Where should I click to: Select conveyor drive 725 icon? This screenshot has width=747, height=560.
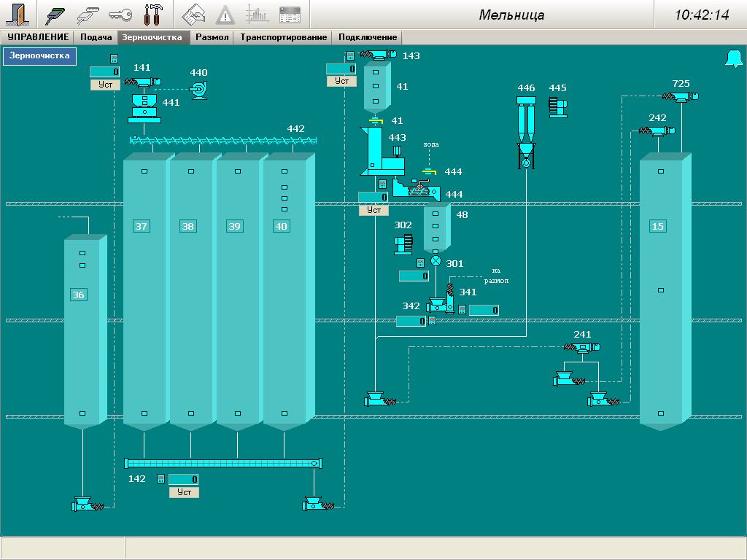(x=681, y=97)
